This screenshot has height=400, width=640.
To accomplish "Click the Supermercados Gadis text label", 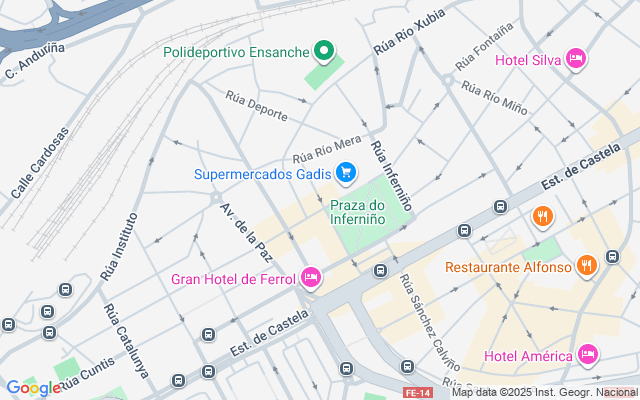I will click(x=263, y=174).
